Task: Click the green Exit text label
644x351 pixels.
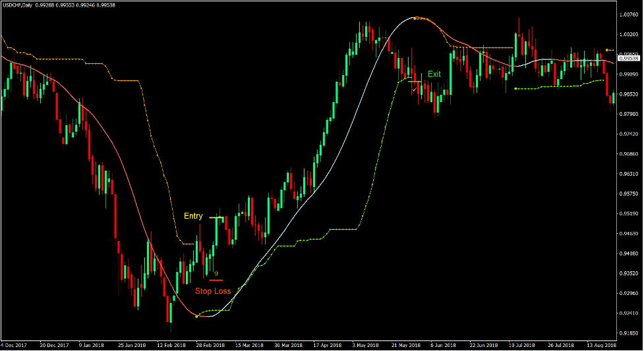Action: (434, 74)
